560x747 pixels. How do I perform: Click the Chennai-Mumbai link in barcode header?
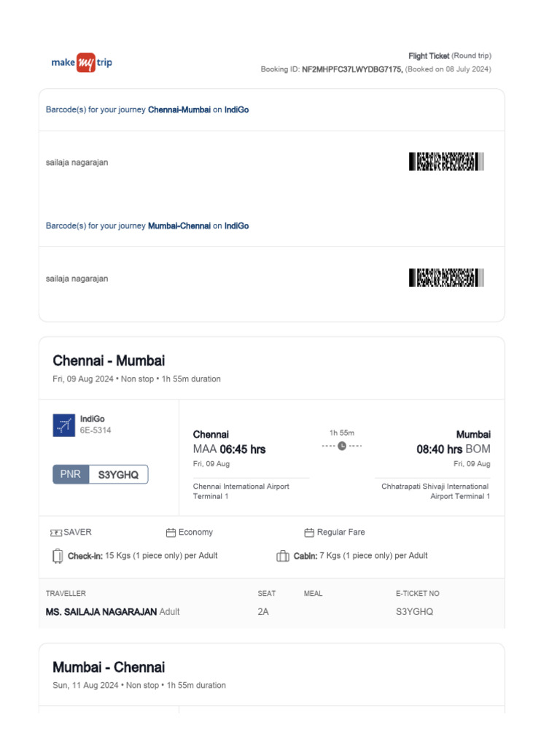click(x=179, y=110)
